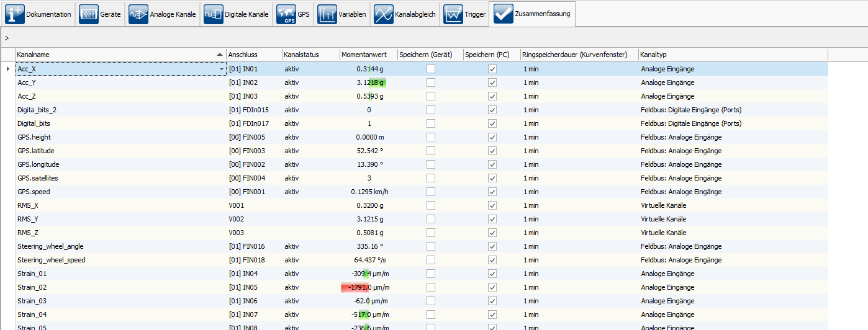Open the Acc_X channel name dropdown

tap(222, 69)
